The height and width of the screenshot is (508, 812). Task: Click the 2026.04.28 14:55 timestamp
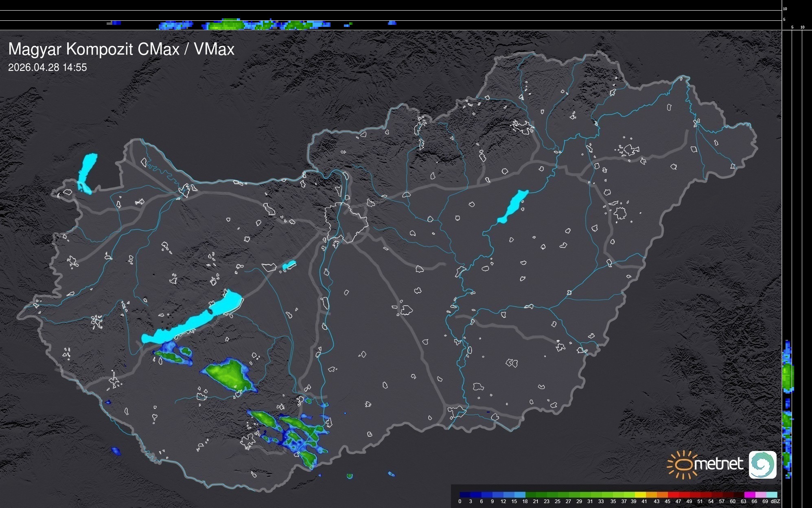pos(48,68)
